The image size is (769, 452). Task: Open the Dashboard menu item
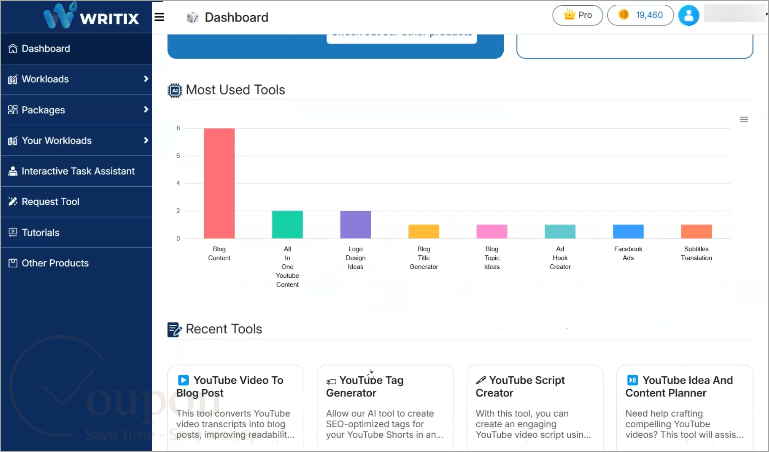coord(77,49)
